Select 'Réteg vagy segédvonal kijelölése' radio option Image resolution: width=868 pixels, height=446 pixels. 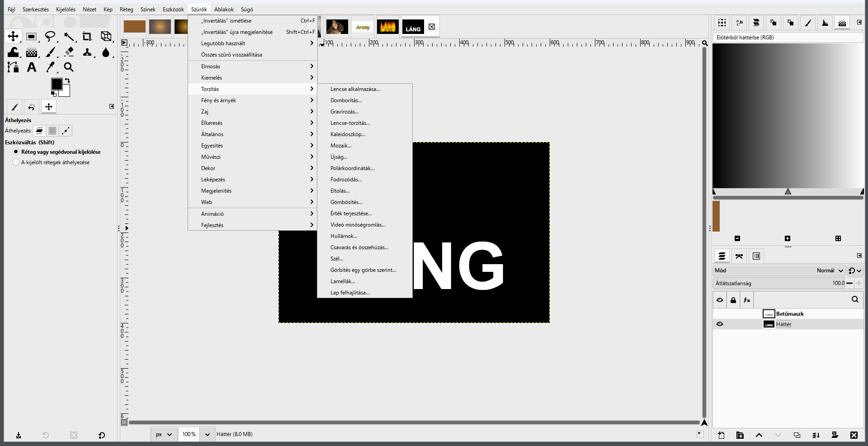pos(16,152)
